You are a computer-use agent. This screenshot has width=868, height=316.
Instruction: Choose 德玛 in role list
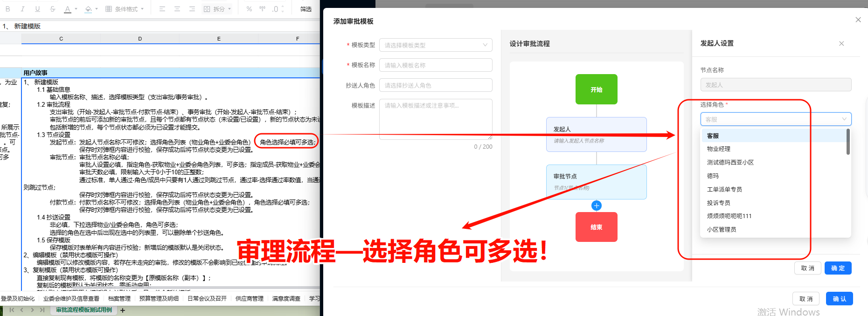coord(774,176)
